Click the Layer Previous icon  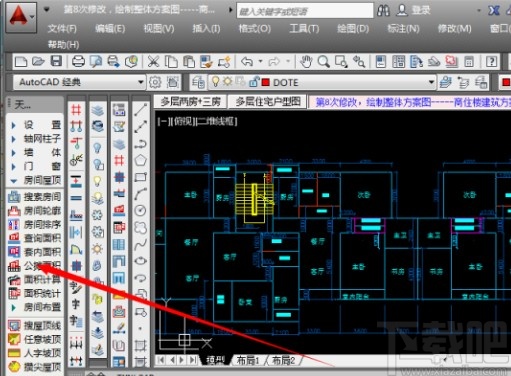pos(463,82)
